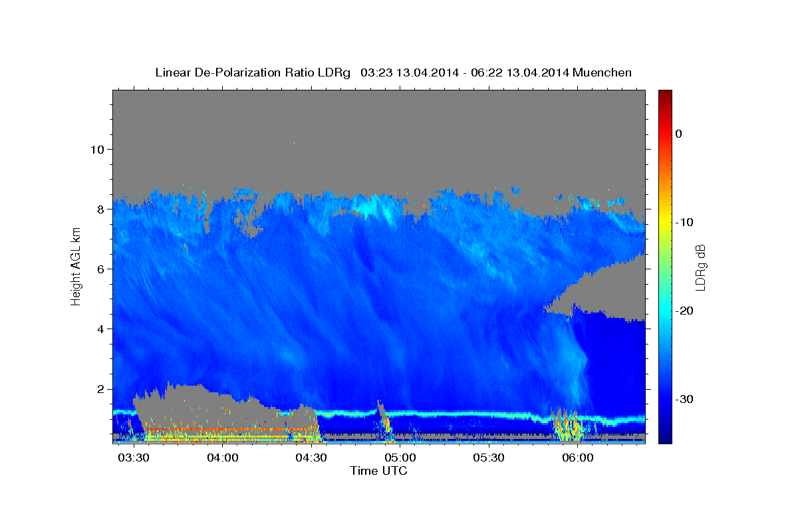Click the 03:30 time tick label
Image resolution: width=798 pixels, height=532 pixels.
134,458
